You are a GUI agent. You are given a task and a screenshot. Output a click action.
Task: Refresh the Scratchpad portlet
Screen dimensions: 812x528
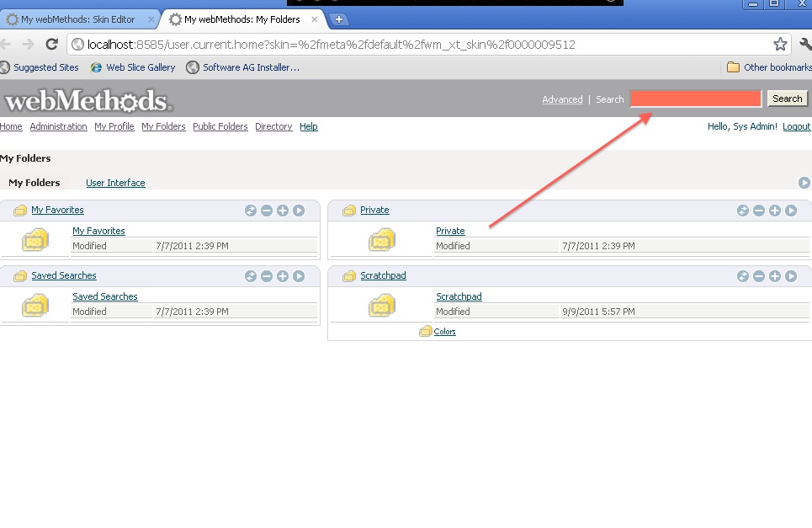(743, 276)
